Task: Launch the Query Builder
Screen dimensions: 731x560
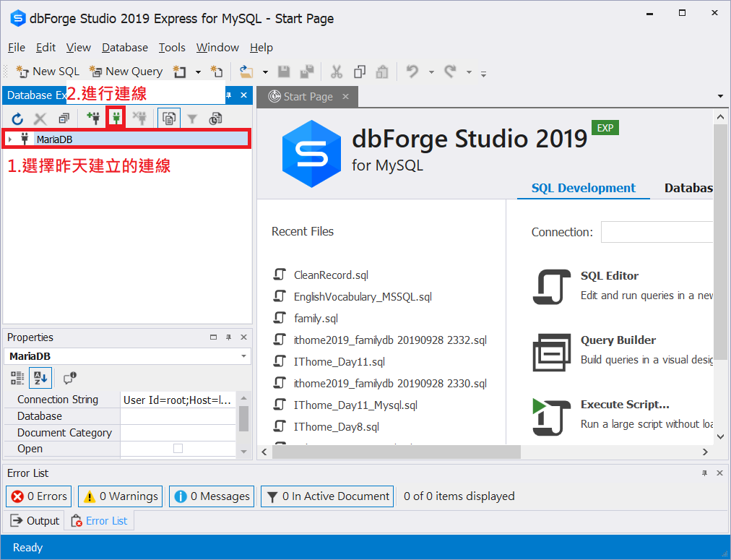Action: pyautogui.click(x=618, y=340)
